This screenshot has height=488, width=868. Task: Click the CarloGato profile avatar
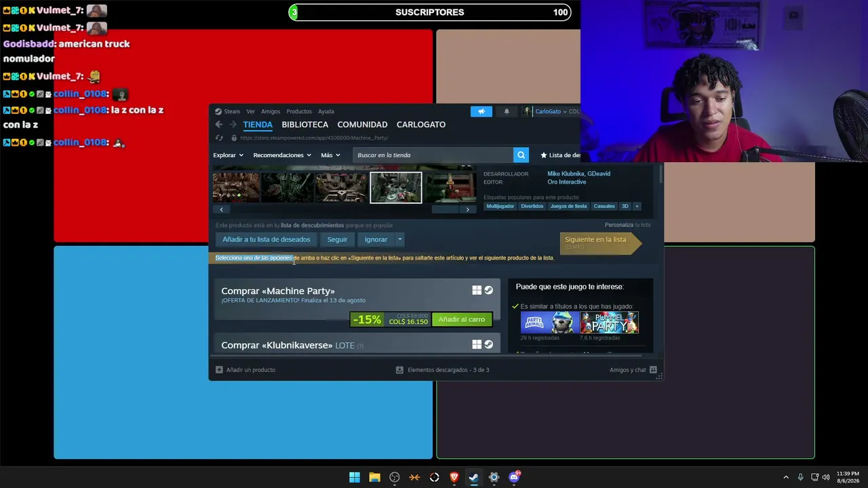pos(527,112)
